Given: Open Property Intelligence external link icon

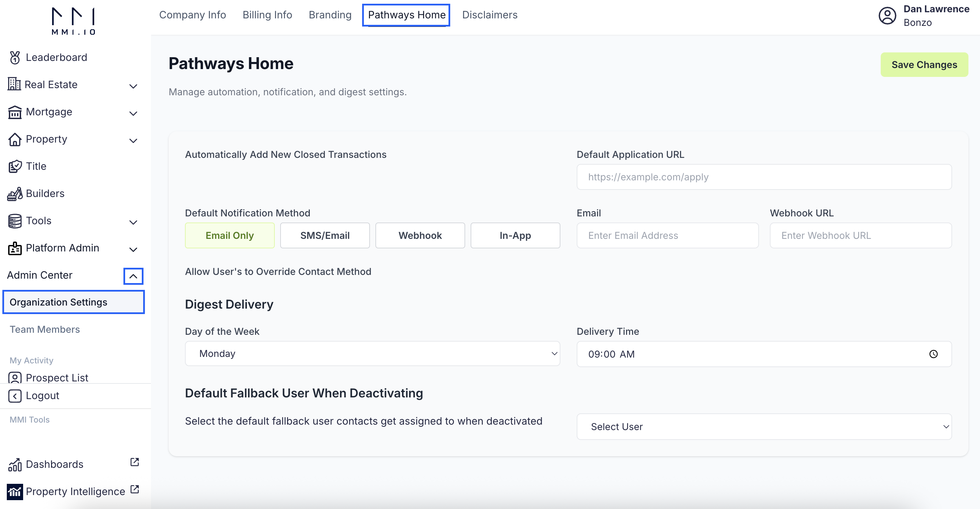Looking at the screenshot, I should coord(135,489).
